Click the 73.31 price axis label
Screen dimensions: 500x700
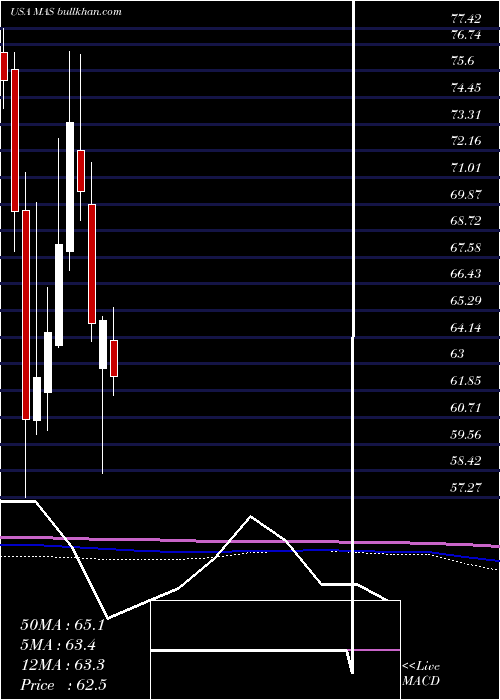tap(466, 115)
